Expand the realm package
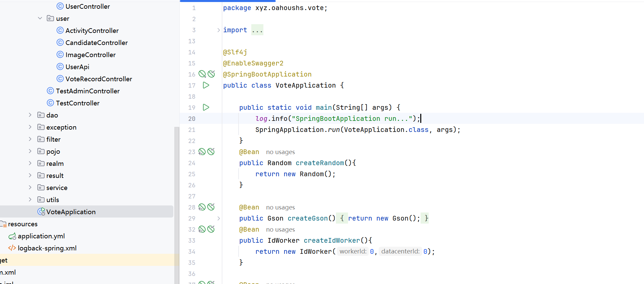 [x=30, y=163]
